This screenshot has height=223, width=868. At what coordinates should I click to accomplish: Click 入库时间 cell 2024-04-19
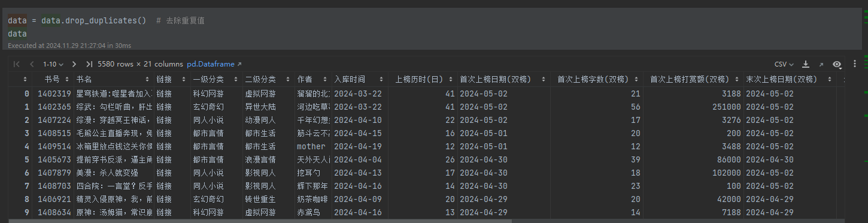[x=359, y=146]
